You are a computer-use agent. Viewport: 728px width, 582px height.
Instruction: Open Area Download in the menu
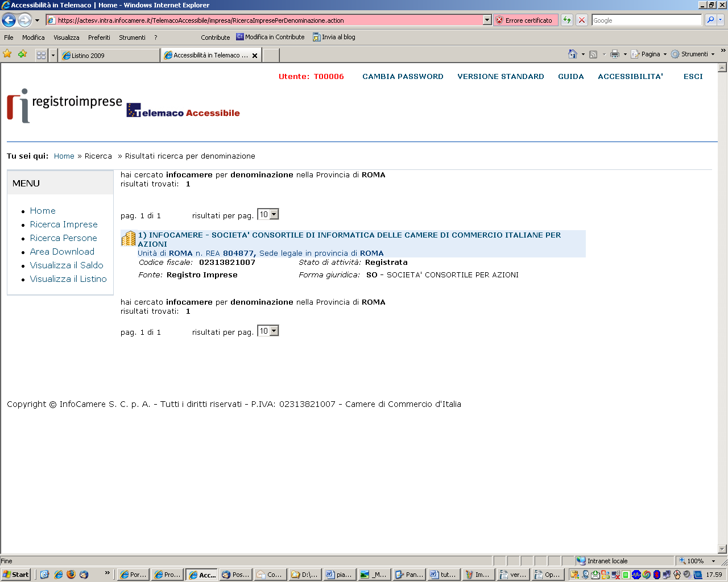point(62,252)
